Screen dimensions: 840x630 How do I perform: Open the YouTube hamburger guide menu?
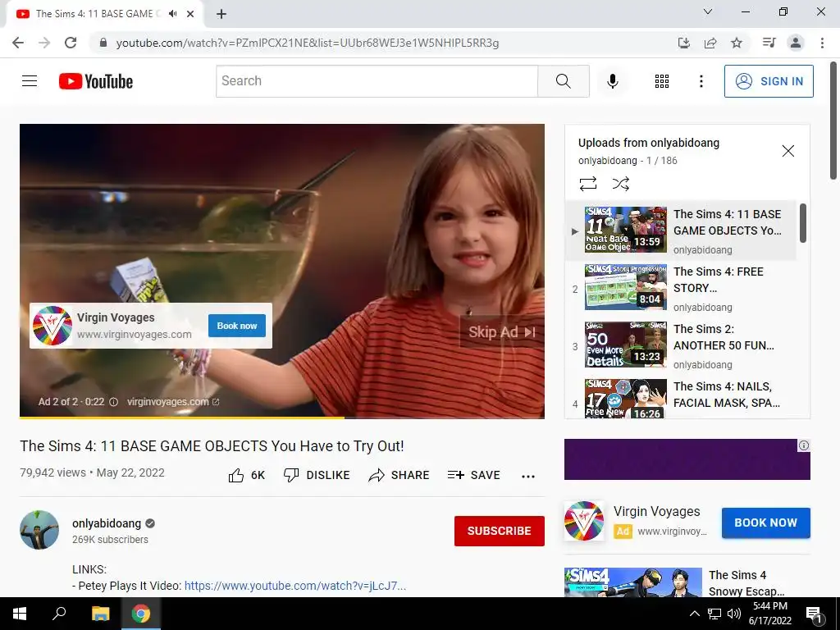click(30, 81)
